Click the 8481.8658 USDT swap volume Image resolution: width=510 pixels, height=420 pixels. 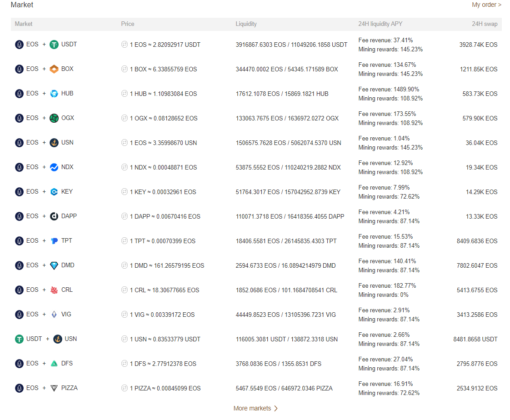point(475,339)
